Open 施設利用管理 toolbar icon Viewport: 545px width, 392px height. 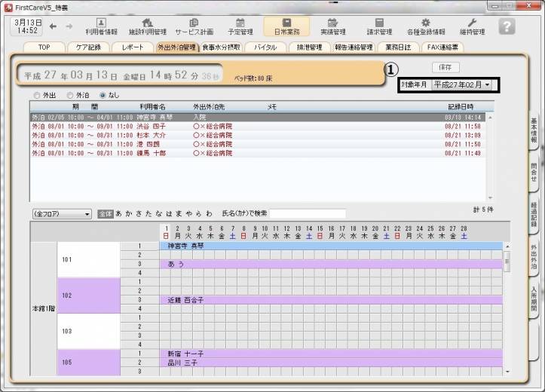[147, 26]
